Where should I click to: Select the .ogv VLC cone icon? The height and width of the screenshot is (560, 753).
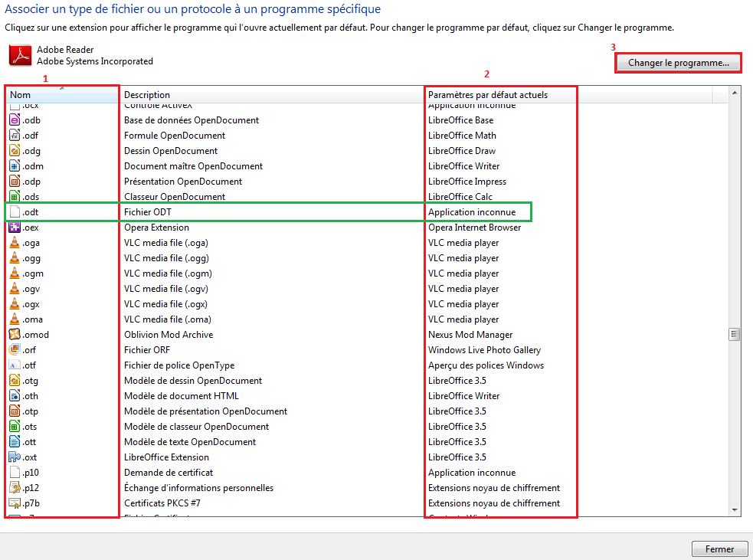pyautogui.click(x=15, y=289)
